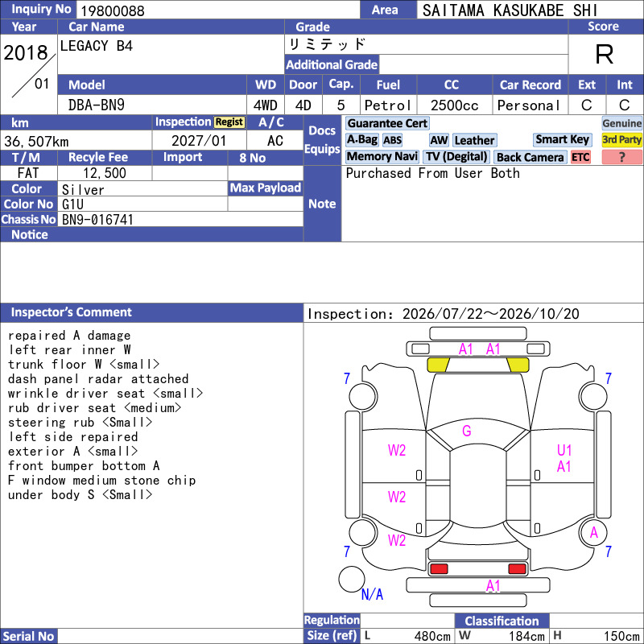Toggle the yellow 3rd Party badge

coord(621,139)
